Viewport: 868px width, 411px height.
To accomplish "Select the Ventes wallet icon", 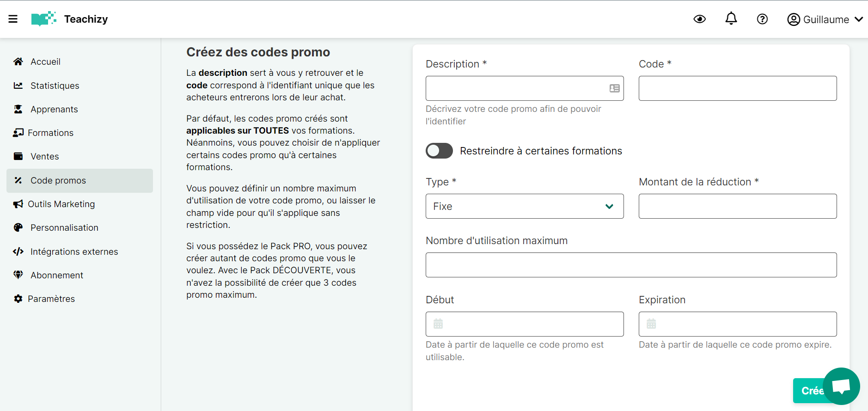I will 18,156.
